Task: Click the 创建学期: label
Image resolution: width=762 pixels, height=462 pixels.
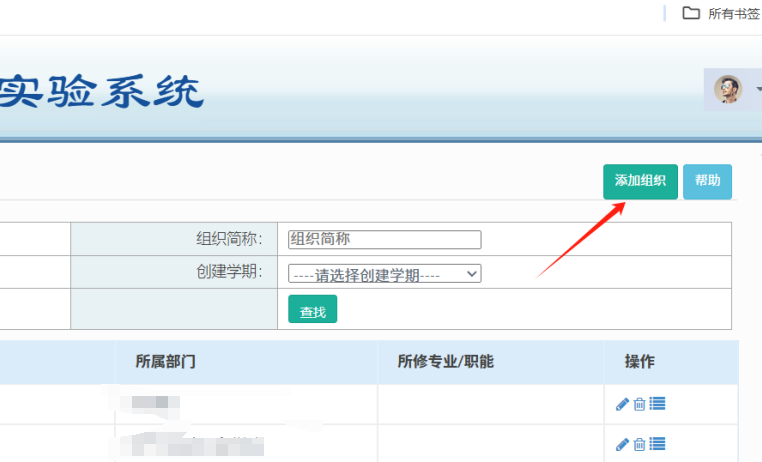Action: pyautogui.click(x=229, y=272)
